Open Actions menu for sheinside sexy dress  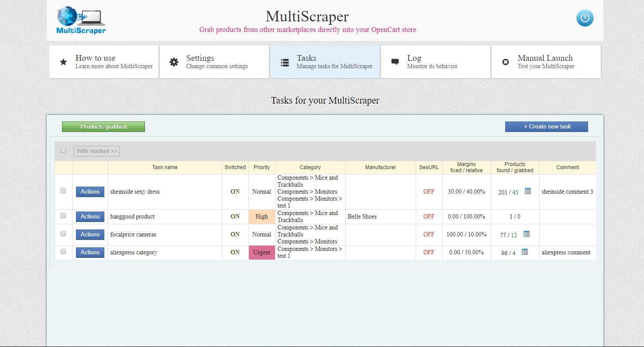point(90,191)
